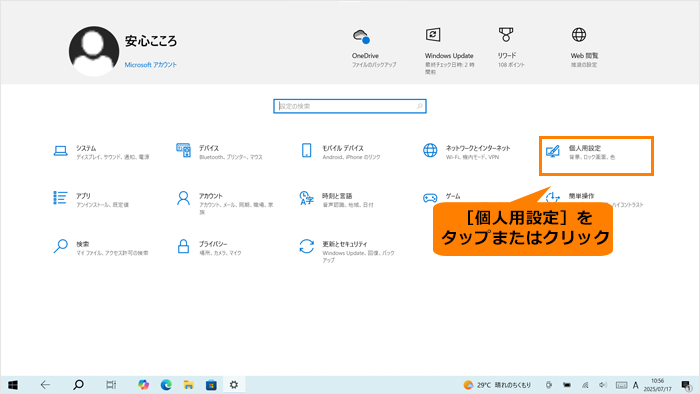This screenshot has height=394, width=700.
Task: Select the ゲーム label text
Action: [453, 196]
